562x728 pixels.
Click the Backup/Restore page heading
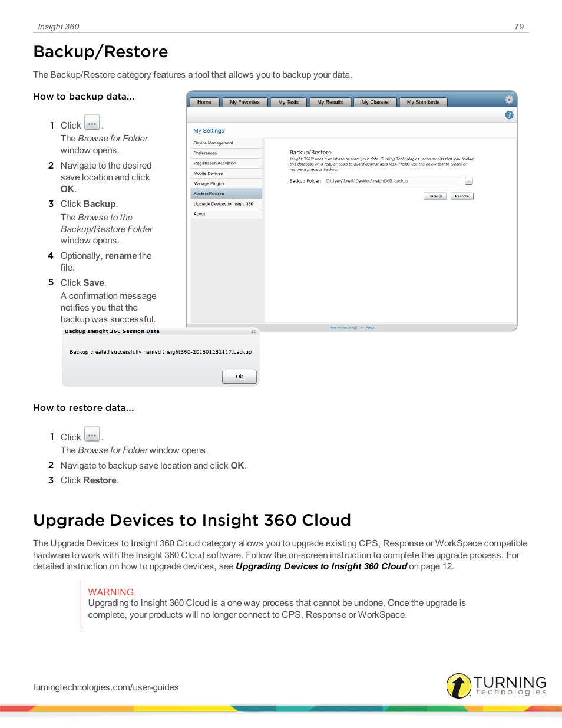(101, 52)
